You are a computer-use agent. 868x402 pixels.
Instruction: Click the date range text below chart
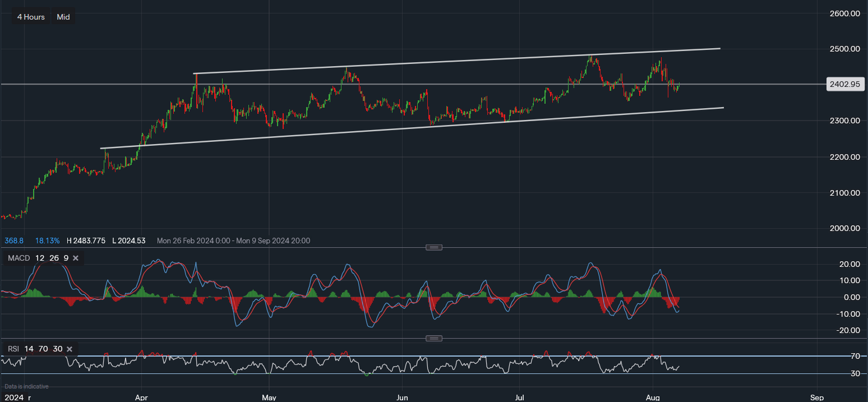[233, 241]
